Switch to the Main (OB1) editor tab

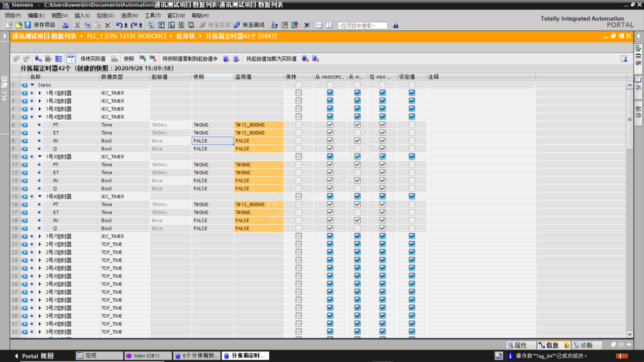[148, 355]
